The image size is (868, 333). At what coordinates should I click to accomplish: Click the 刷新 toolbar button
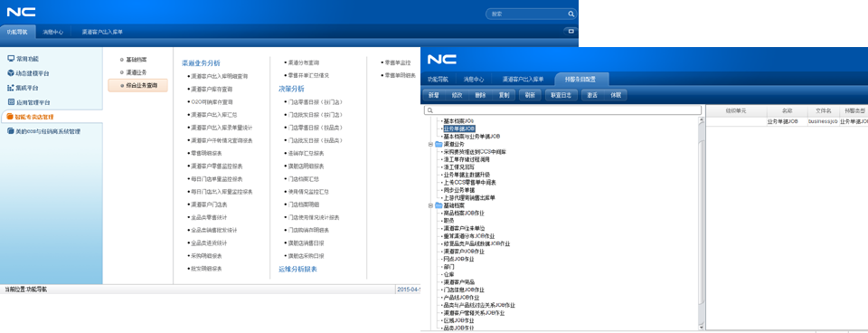coord(530,95)
